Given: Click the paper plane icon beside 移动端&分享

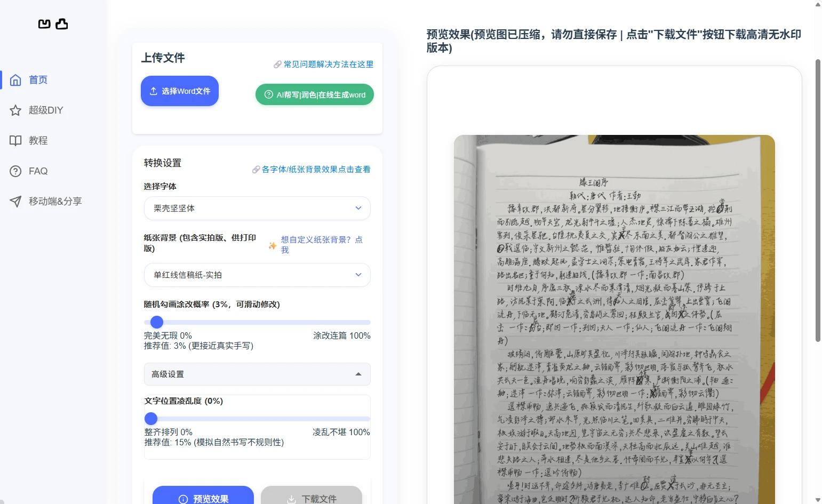Looking at the screenshot, I should (15, 202).
